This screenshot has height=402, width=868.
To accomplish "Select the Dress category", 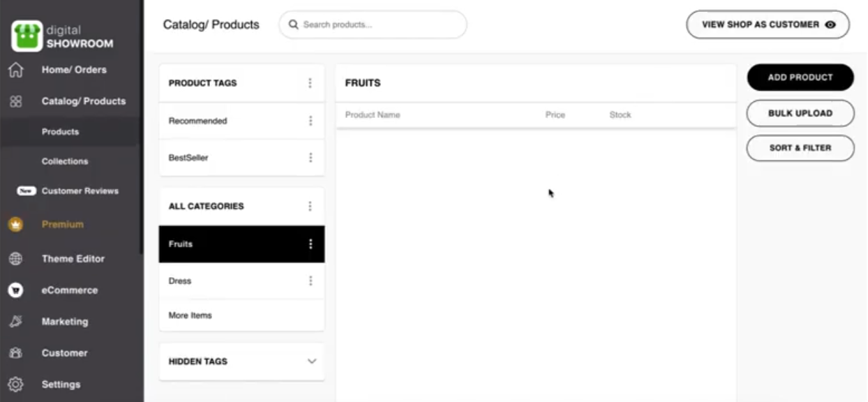I will [x=180, y=281].
